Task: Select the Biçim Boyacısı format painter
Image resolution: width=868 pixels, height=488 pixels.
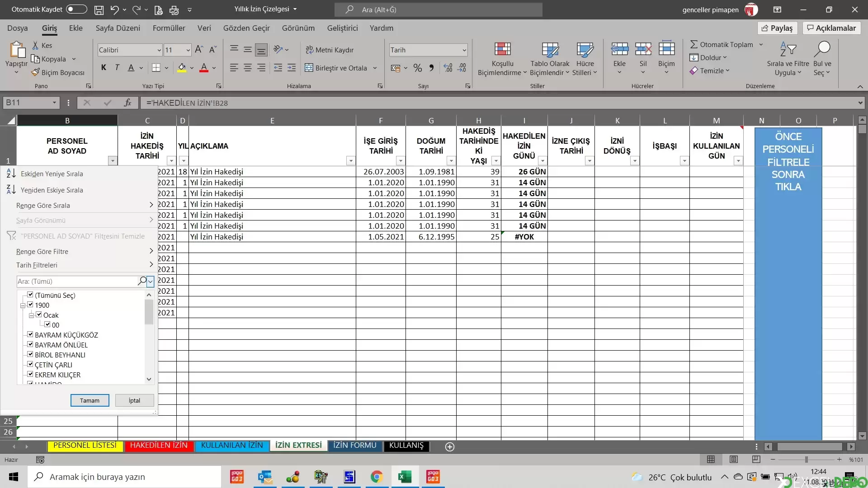Action: 58,73
